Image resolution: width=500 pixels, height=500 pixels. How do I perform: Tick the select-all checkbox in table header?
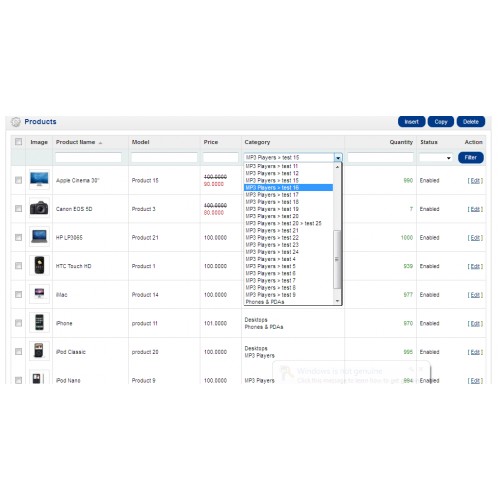click(18, 142)
